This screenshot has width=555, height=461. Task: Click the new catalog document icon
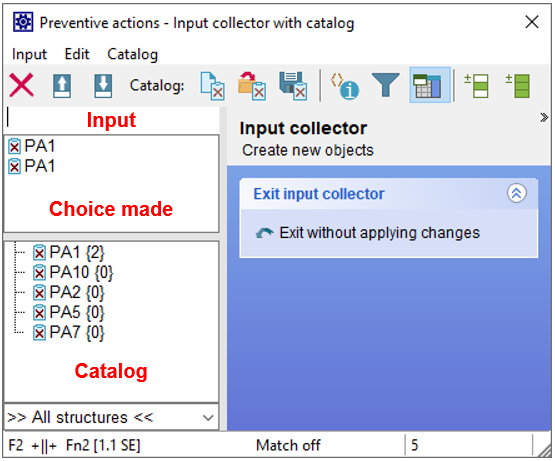(x=212, y=86)
